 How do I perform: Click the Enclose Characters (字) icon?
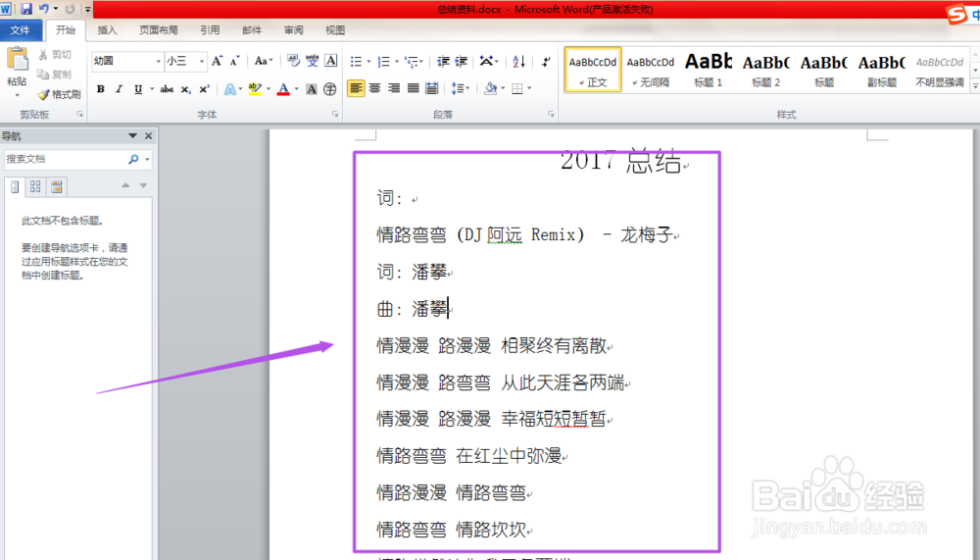coord(330,89)
